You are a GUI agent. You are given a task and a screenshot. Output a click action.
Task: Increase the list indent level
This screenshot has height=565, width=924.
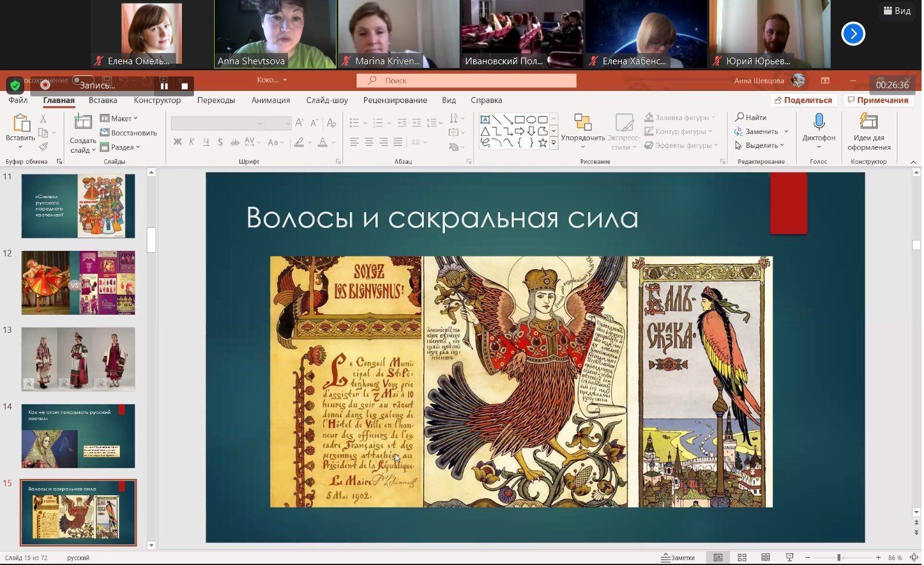417,123
